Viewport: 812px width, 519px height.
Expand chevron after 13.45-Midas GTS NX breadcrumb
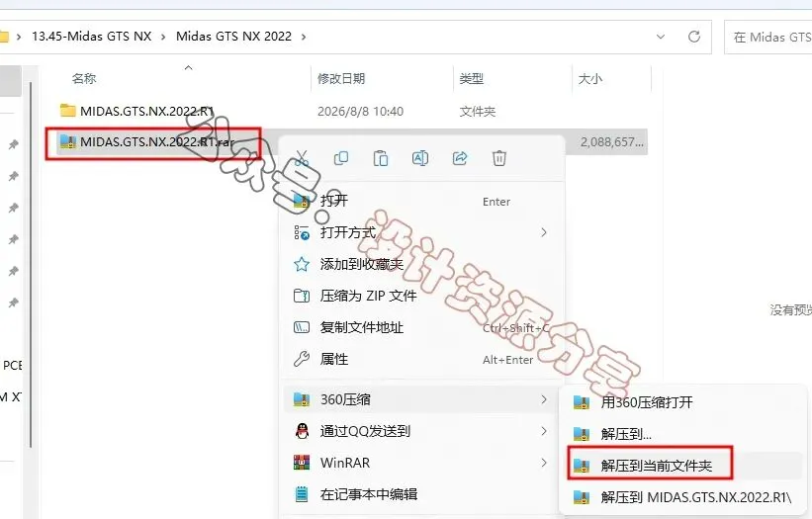163,37
